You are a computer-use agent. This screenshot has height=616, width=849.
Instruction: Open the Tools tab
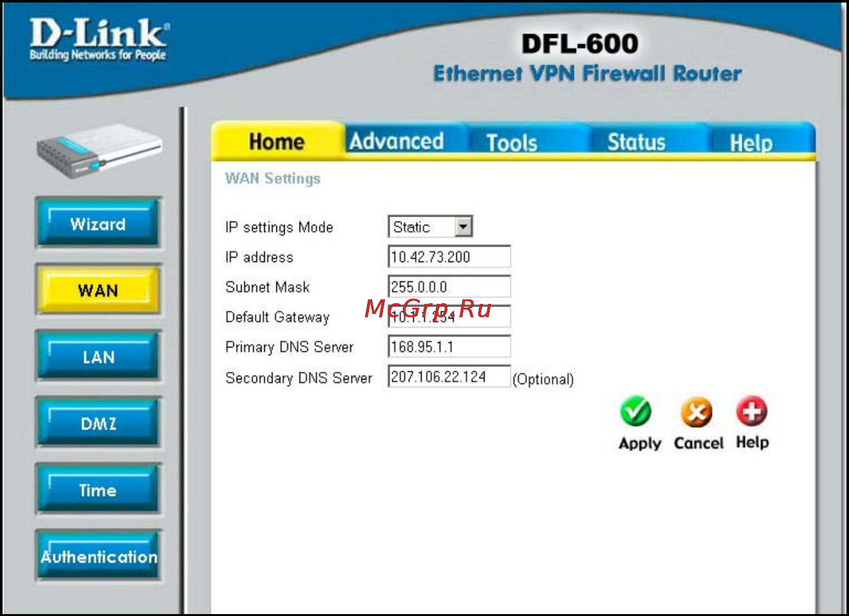(512, 143)
